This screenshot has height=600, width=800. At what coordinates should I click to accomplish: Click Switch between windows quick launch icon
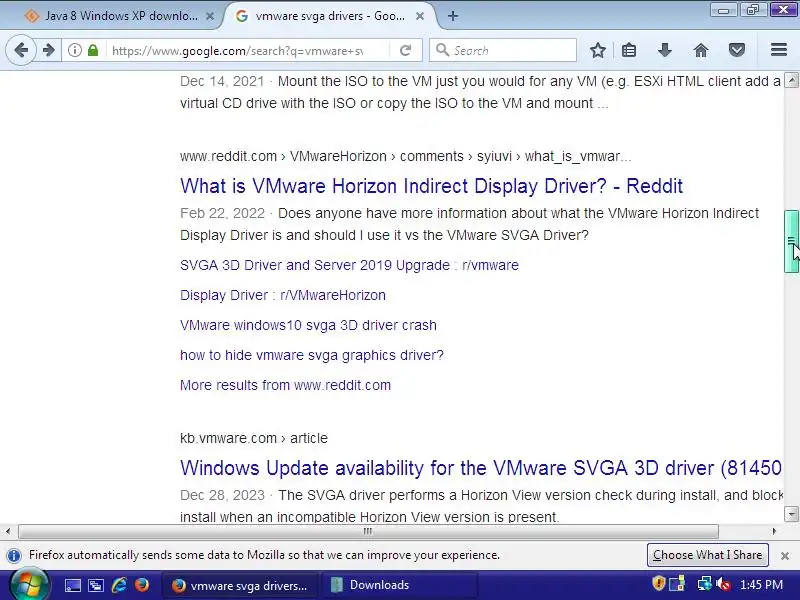[95, 585]
